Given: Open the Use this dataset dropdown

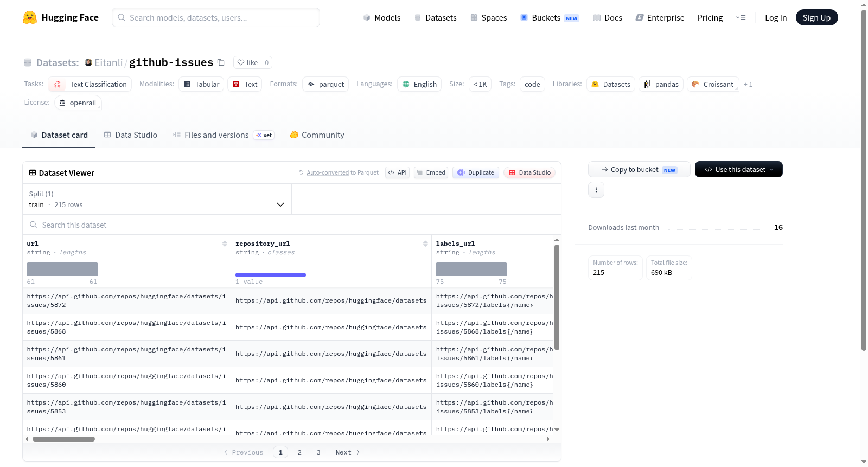Looking at the screenshot, I should [x=739, y=169].
